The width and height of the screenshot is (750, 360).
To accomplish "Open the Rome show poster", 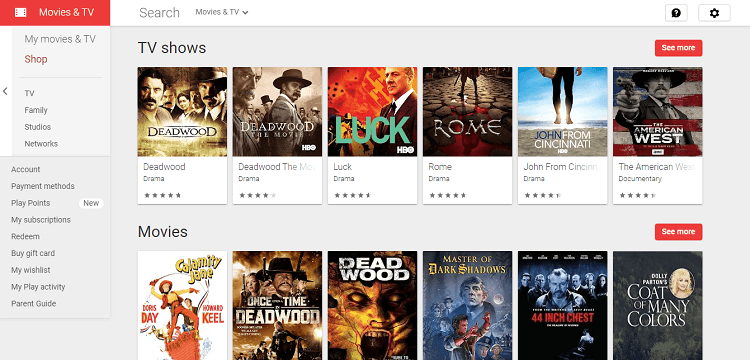I will point(467,111).
